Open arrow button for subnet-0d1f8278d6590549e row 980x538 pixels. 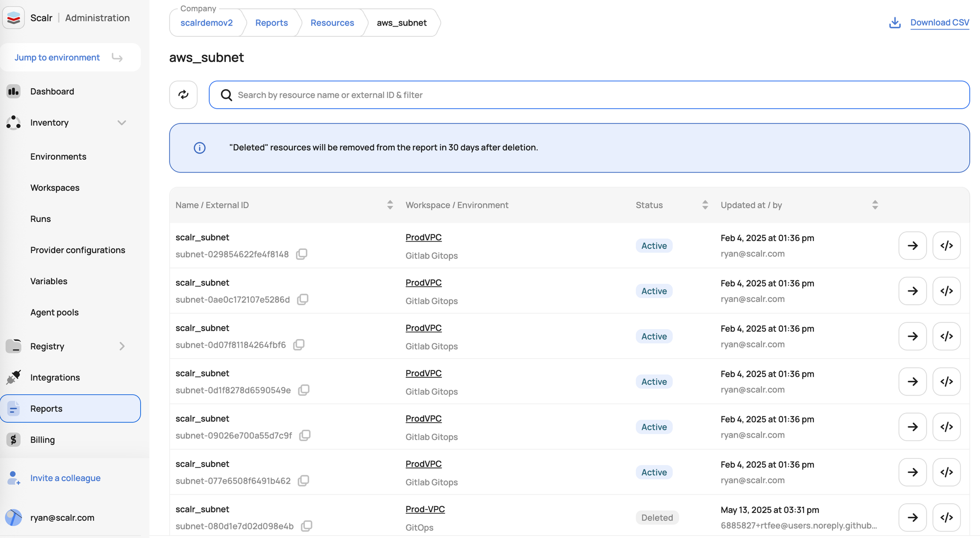912,382
